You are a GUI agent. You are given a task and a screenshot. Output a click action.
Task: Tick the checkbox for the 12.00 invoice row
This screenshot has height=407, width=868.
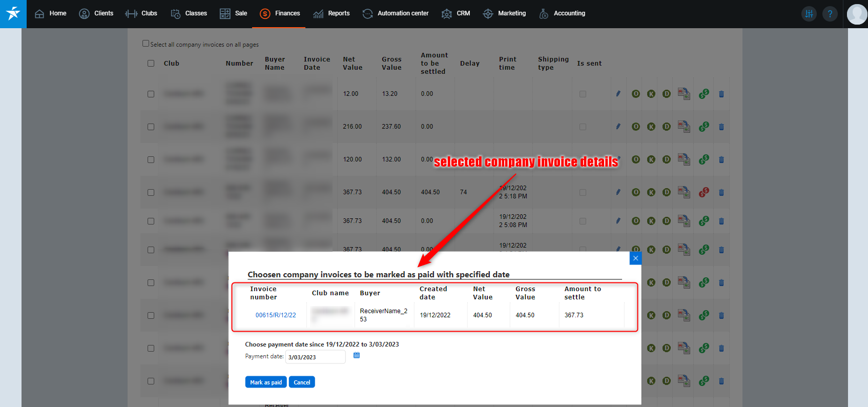click(x=151, y=94)
